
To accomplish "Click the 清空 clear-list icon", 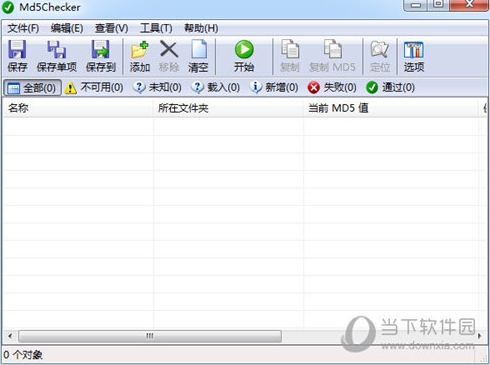I will click(x=199, y=49).
